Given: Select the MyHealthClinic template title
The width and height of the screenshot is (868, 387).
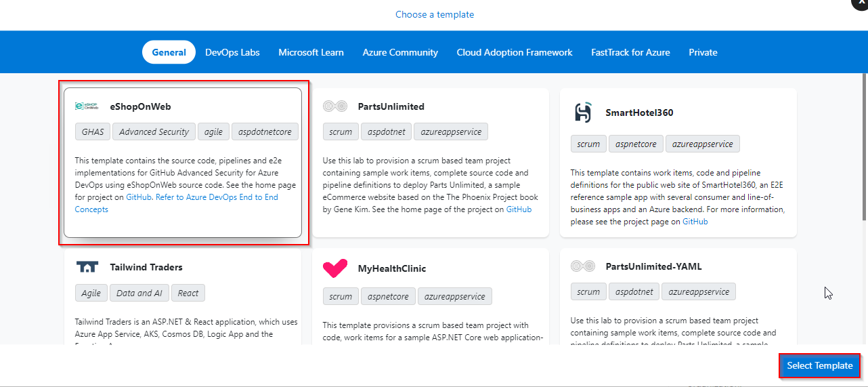Looking at the screenshot, I should pos(392,268).
